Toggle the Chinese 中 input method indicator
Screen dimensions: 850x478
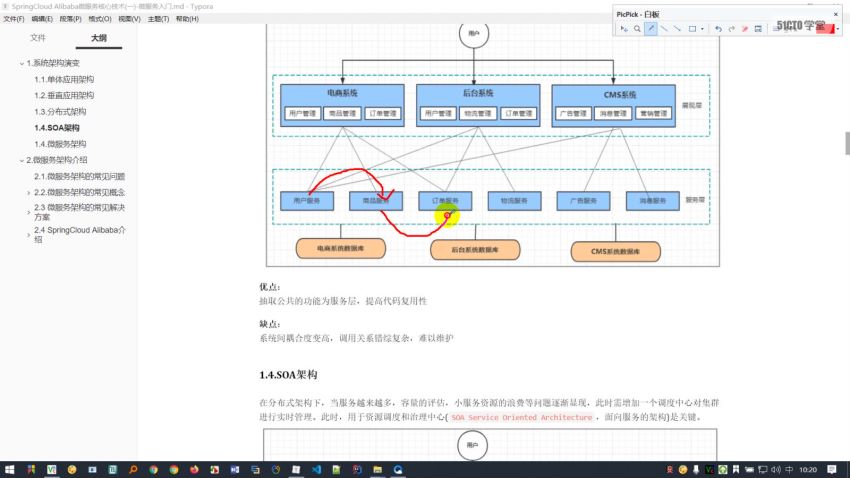pyautogui.click(x=789, y=469)
